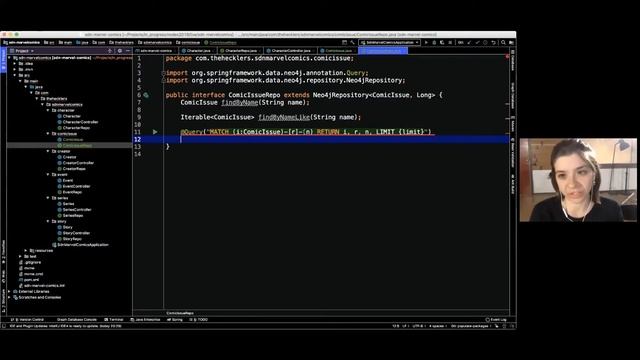Open Project panel gear settings
640x360 pixels.
[120, 51]
